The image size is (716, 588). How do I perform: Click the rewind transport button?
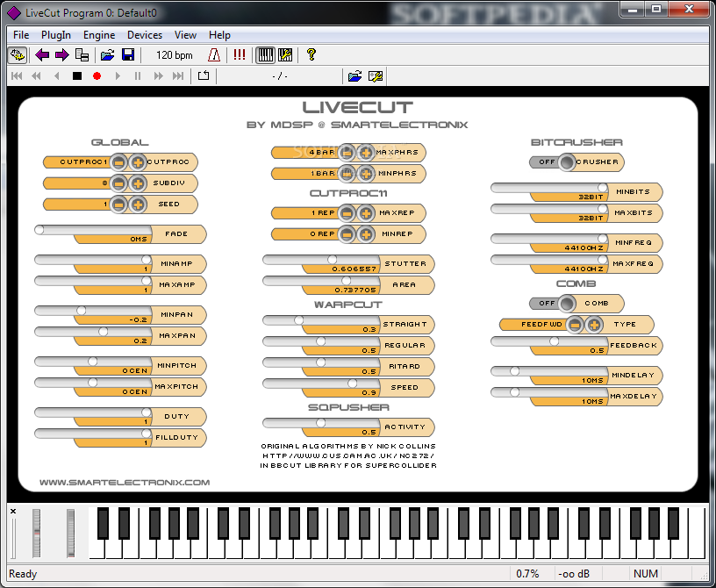[36, 75]
